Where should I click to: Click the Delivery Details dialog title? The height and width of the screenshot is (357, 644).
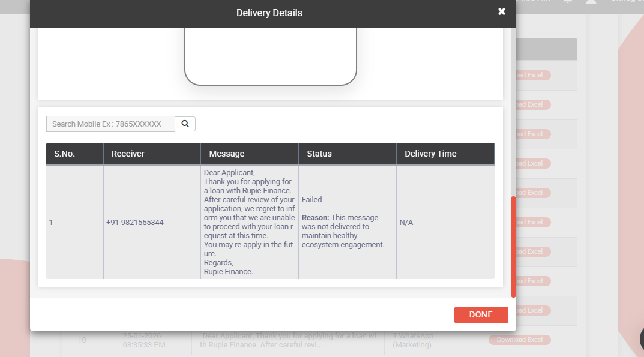[x=269, y=13]
